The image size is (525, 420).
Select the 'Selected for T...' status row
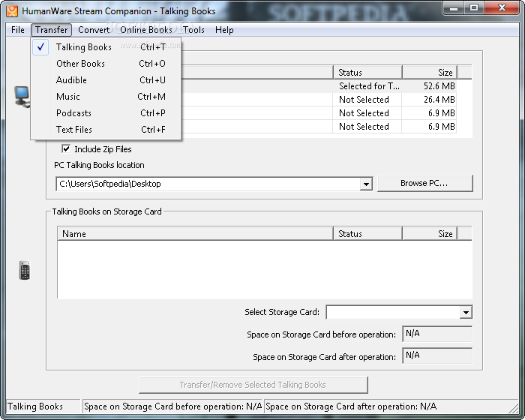tap(369, 86)
